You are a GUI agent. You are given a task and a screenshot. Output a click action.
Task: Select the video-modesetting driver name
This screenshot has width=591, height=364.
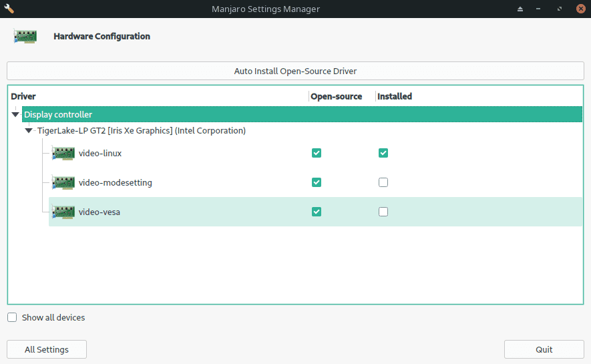(116, 183)
